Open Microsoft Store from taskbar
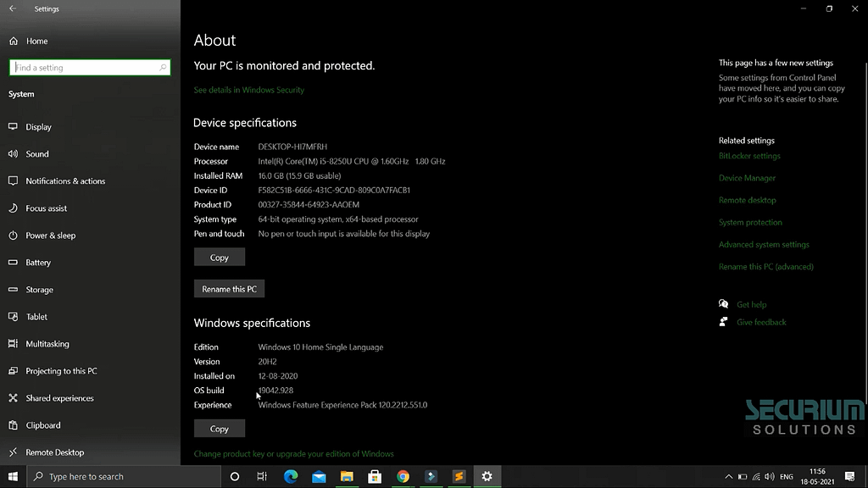 pos(375,476)
